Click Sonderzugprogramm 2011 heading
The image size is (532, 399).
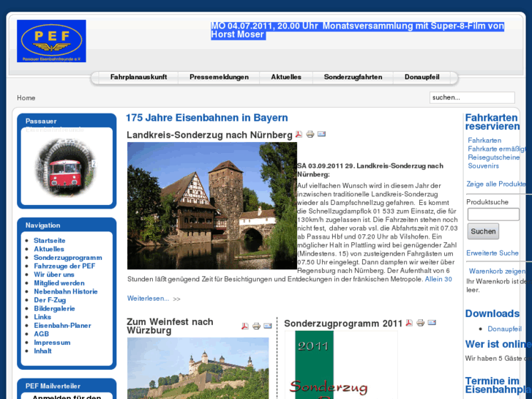click(343, 324)
